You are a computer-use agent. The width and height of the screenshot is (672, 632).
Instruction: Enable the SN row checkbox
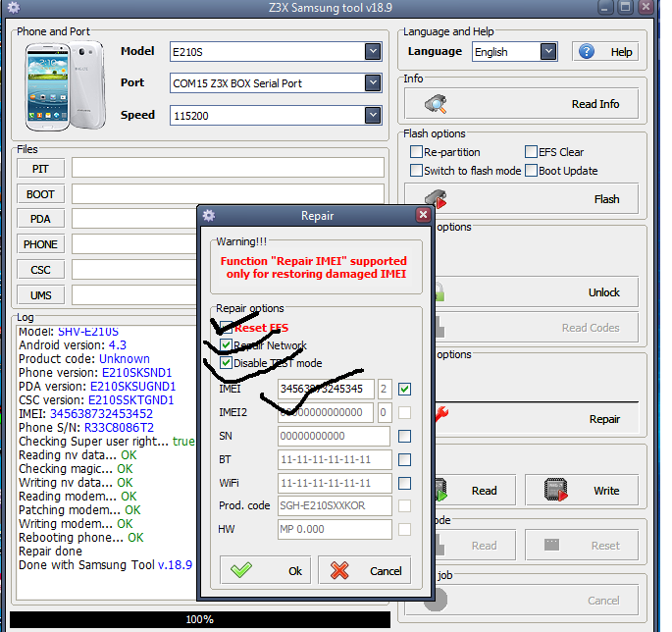point(404,436)
